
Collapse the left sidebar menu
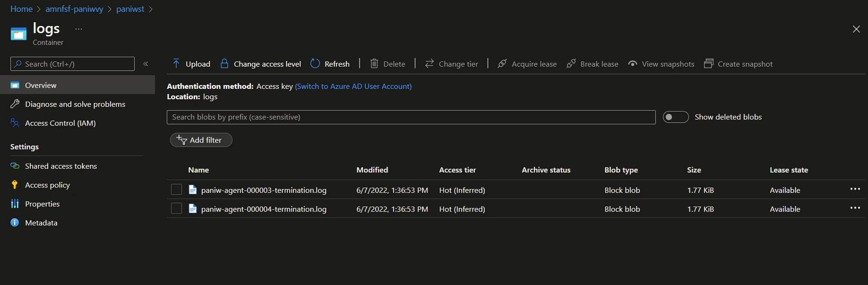[146, 64]
